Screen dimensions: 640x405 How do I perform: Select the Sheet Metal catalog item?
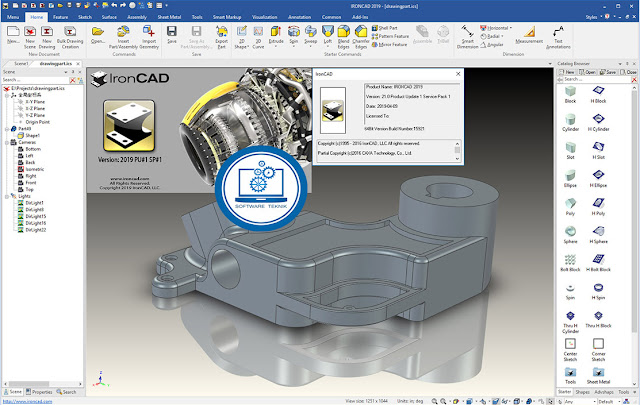(x=598, y=376)
